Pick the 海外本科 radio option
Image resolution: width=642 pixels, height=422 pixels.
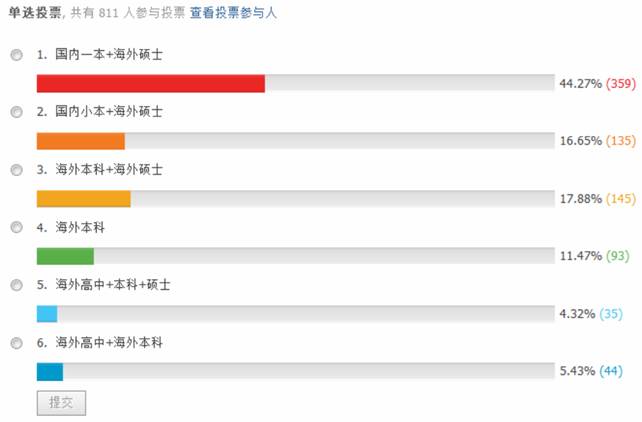coord(16,227)
